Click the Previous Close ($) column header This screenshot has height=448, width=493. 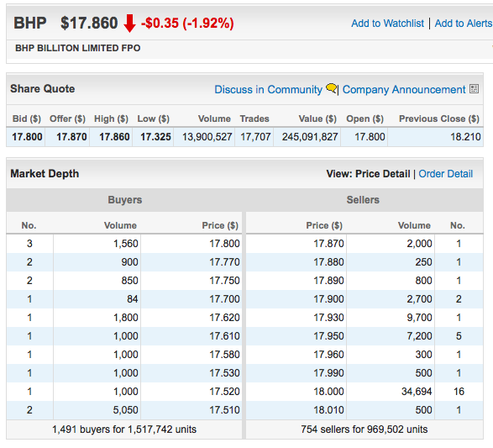point(439,119)
